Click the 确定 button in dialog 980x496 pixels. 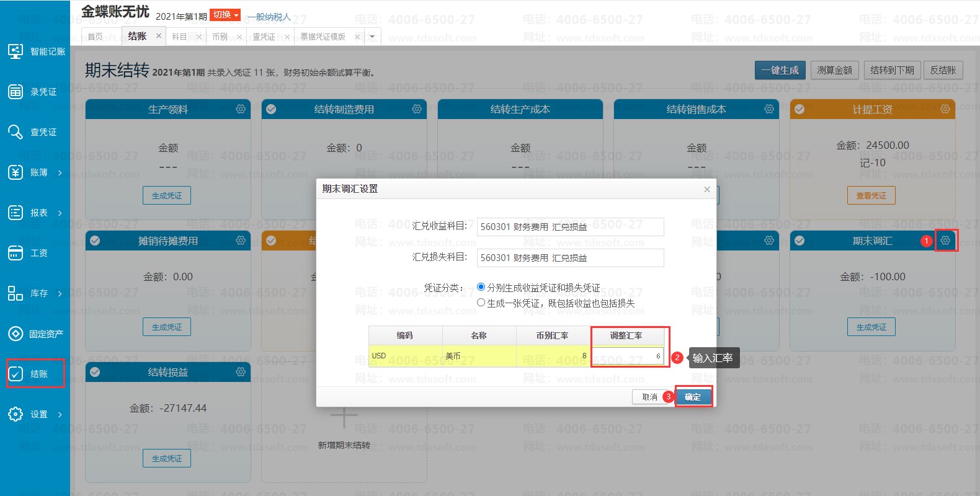click(x=693, y=397)
